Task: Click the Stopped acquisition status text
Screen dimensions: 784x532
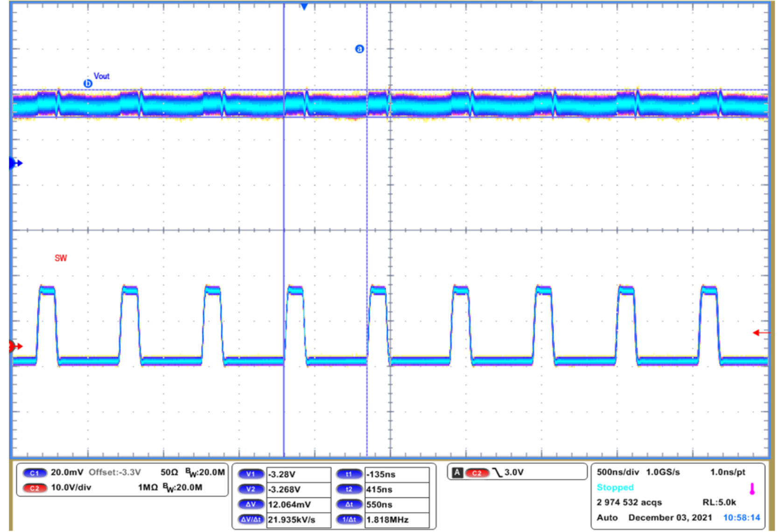Action: (615, 488)
